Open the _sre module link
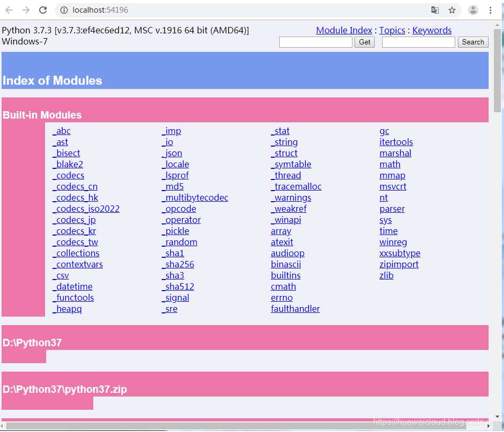Screen dimensions: 504x432 170,309
